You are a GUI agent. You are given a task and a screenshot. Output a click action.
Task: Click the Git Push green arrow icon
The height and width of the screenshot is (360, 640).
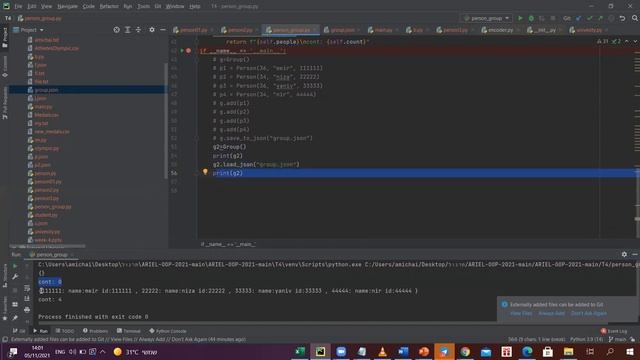click(600, 18)
